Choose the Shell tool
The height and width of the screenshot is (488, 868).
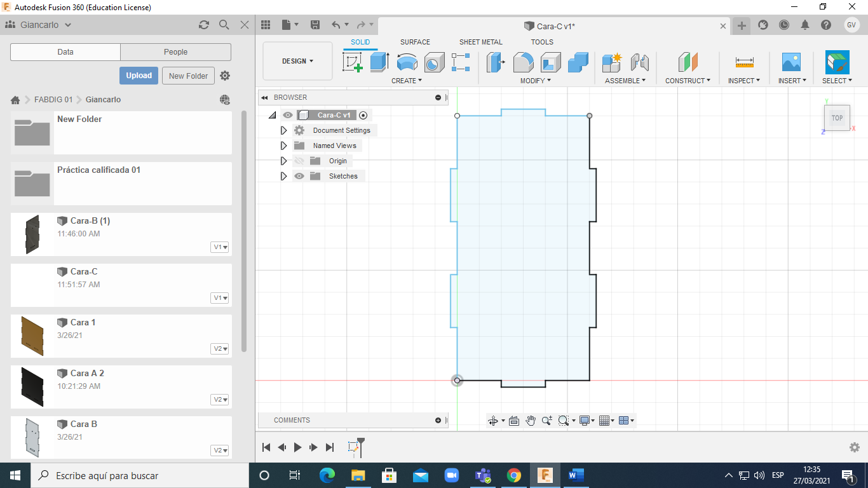551,62
